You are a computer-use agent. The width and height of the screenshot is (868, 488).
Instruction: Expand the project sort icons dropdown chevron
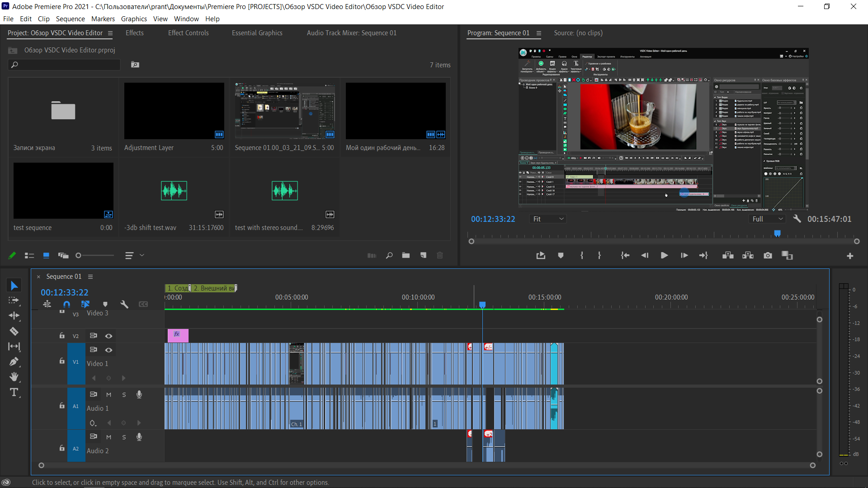click(x=142, y=255)
